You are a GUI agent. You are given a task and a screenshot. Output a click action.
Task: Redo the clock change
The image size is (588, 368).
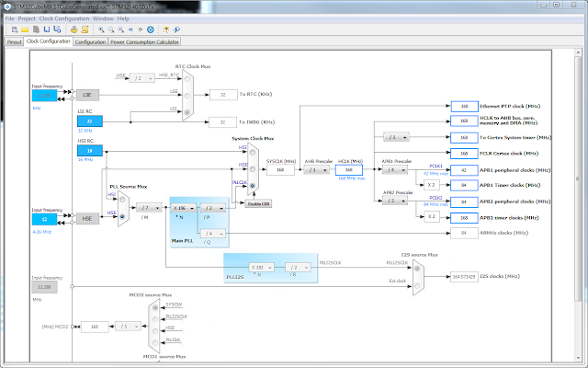[x=141, y=29]
